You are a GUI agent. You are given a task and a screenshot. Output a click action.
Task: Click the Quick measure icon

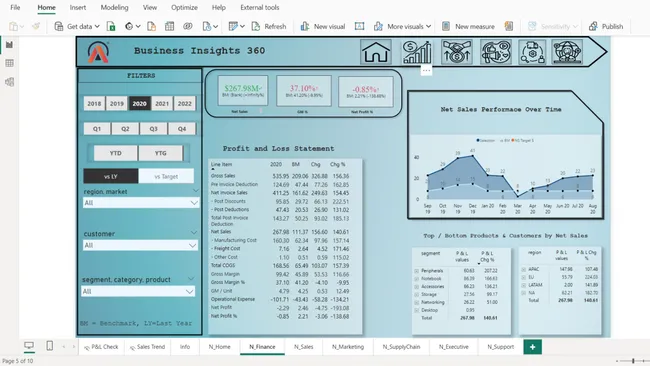[x=509, y=27]
